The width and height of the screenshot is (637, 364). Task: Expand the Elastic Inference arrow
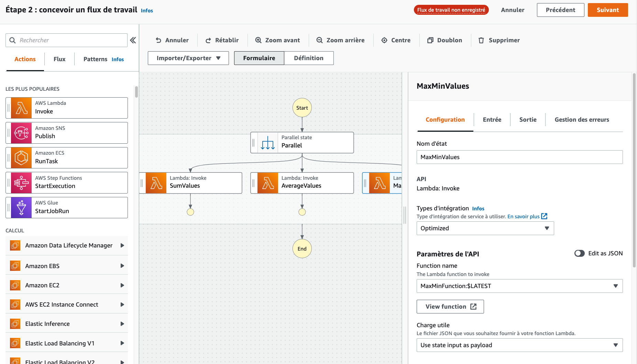(122, 324)
